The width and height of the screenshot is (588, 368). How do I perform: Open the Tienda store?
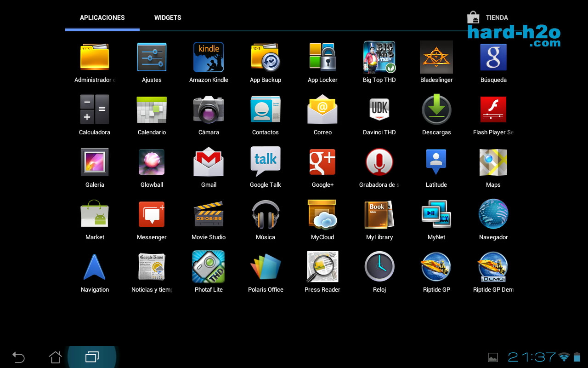(487, 17)
